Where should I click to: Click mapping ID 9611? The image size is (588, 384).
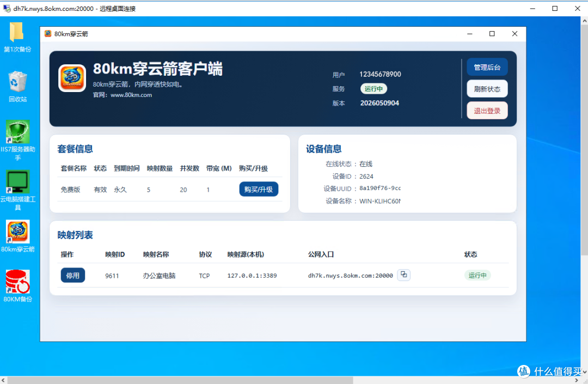112,276
